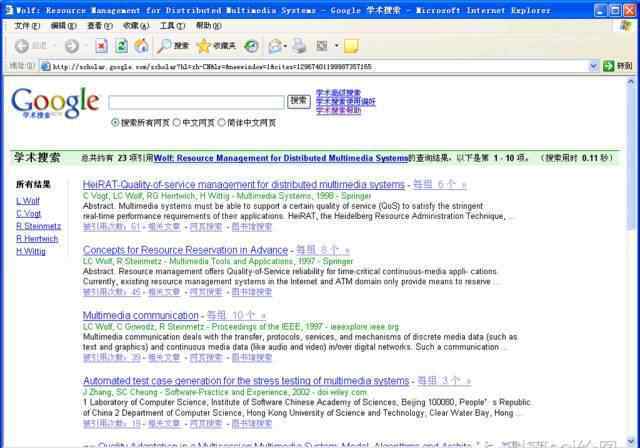Click the Forward arrow toolbar button
This screenshot has width=640, height=448.
pos(72,46)
